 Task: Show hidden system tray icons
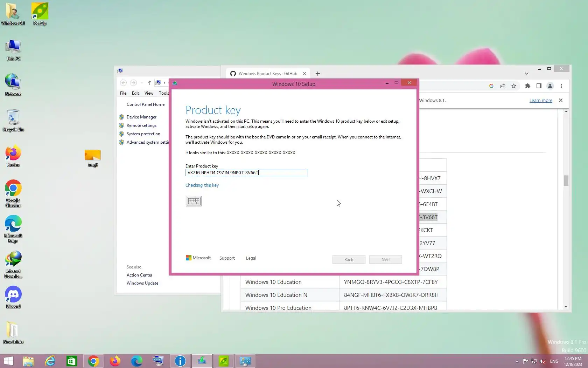(x=517, y=361)
